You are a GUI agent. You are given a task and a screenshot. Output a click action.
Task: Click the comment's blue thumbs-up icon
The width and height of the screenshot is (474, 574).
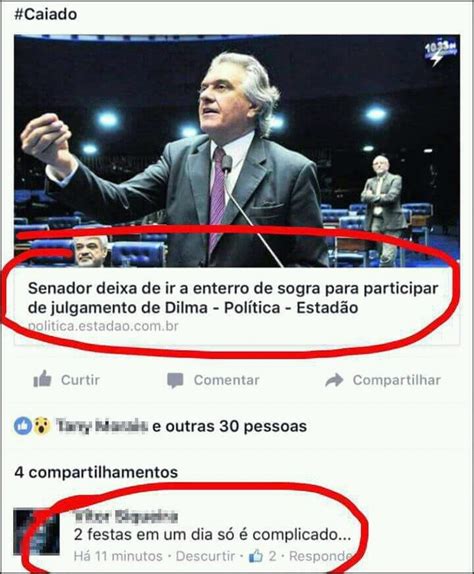pos(256,556)
